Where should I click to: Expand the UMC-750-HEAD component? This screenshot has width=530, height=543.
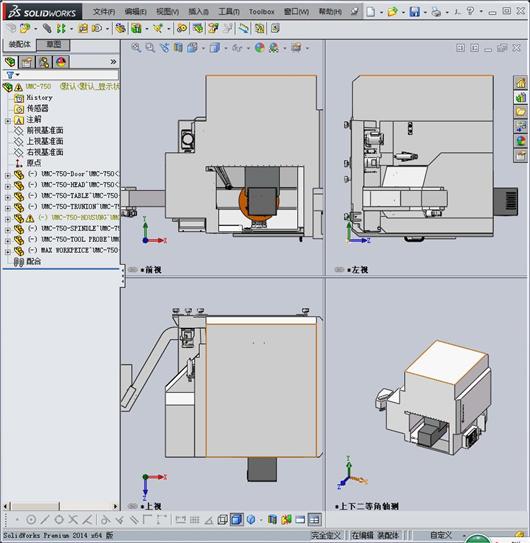point(8,186)
